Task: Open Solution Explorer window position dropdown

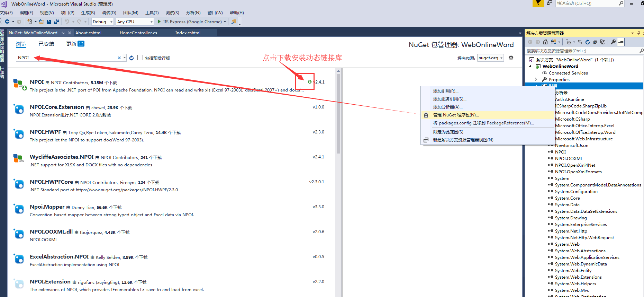Action: (633, 33)
